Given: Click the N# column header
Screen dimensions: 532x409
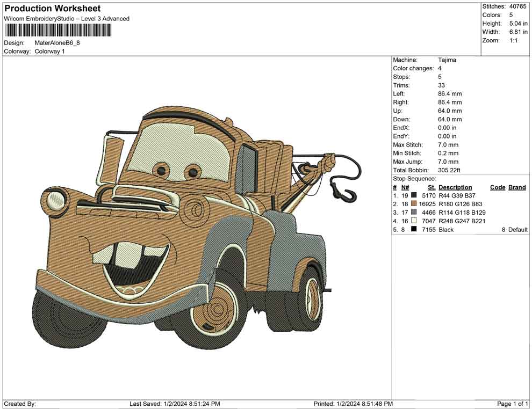Looking at the screenshot, I should click(x=405, y=187).
